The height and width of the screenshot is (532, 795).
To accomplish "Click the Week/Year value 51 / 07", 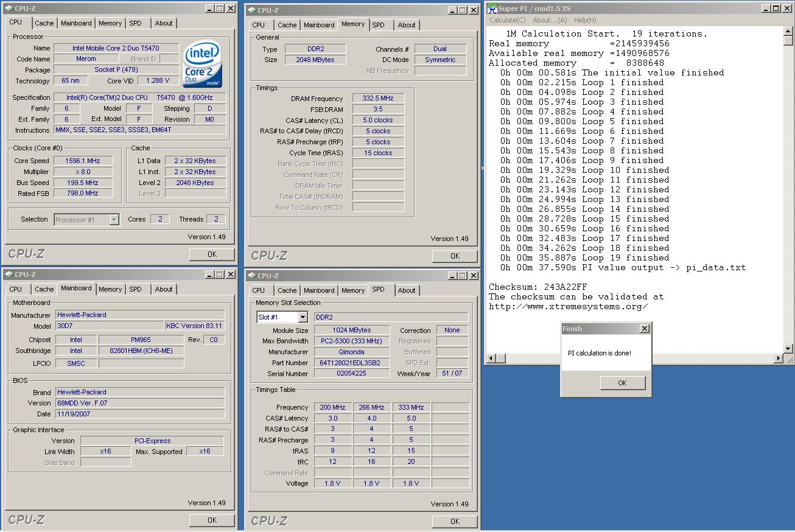I will click(452, 373).
